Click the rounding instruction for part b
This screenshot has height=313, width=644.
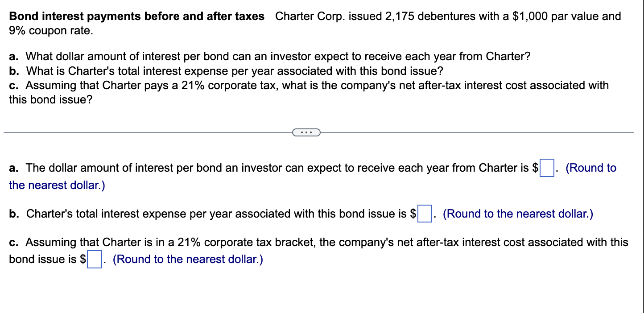coord(517,214)
